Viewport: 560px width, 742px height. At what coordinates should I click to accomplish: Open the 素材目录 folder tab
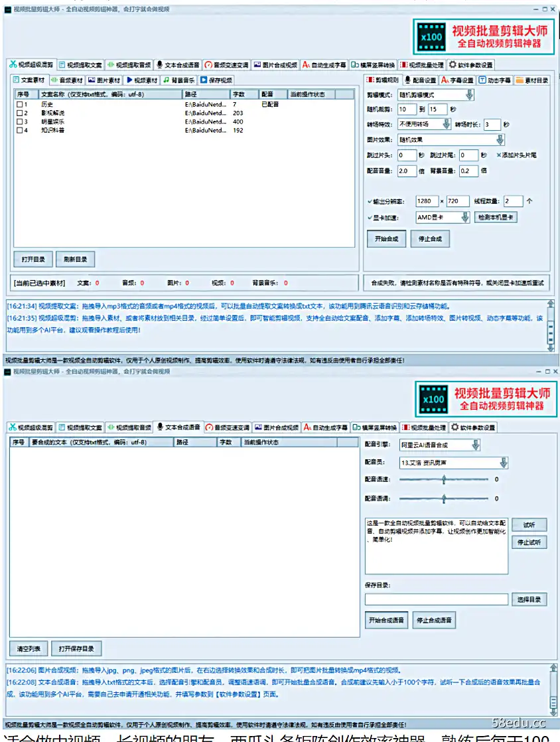(x=532, y=80)
